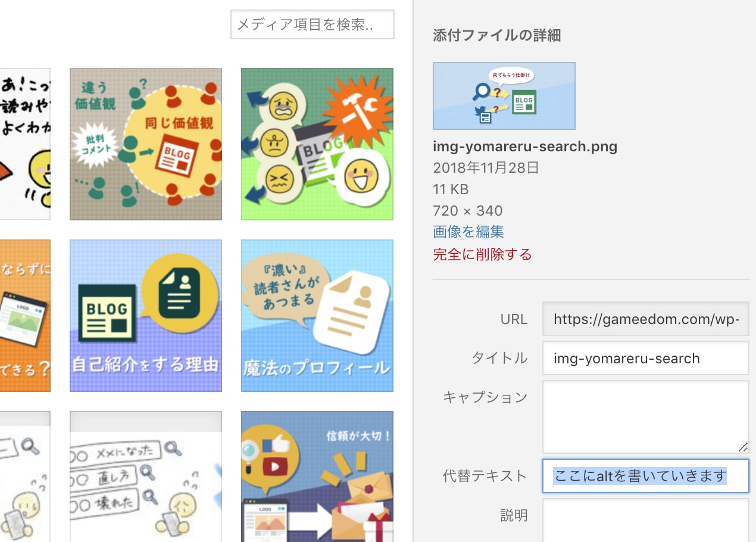Image resolution: width=756 pixels, height=542 pixels.
Task: Select the XXになった search sketch thumbnail
Action: [x=146, y=476]
